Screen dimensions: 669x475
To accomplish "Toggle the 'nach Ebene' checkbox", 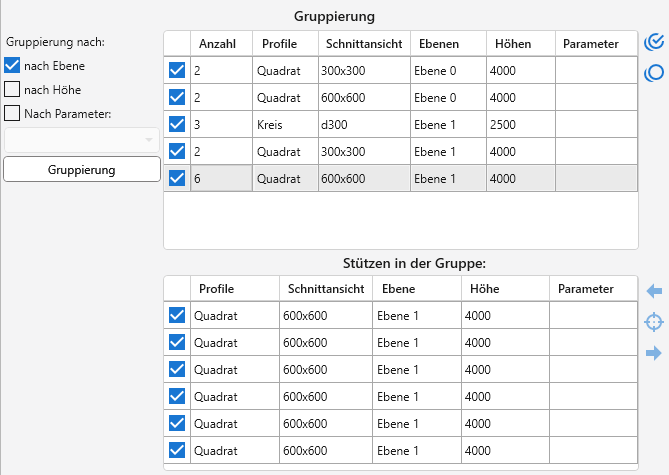I will pyautogui.click(x=13, y=65).
